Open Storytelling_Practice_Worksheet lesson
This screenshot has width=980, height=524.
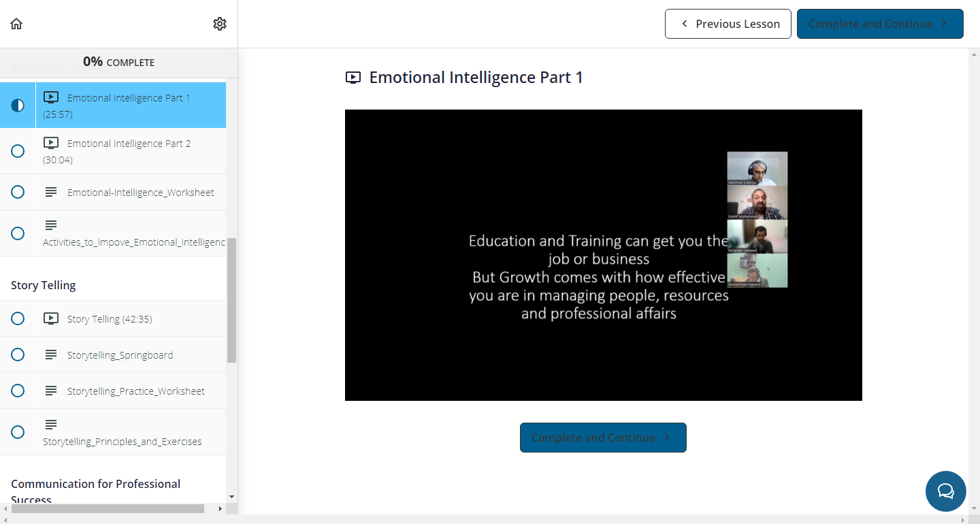(113, 391)
